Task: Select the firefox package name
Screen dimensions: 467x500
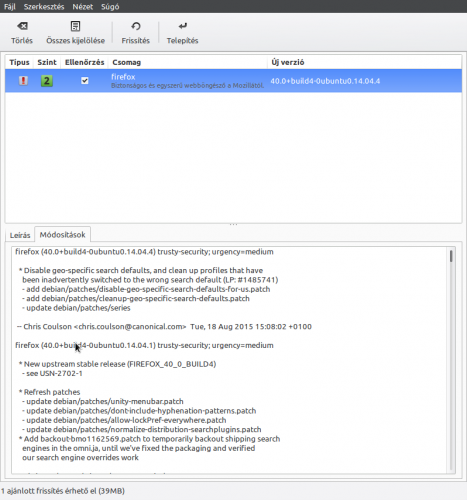Action: pyautogui.click(x=123, y=77)
